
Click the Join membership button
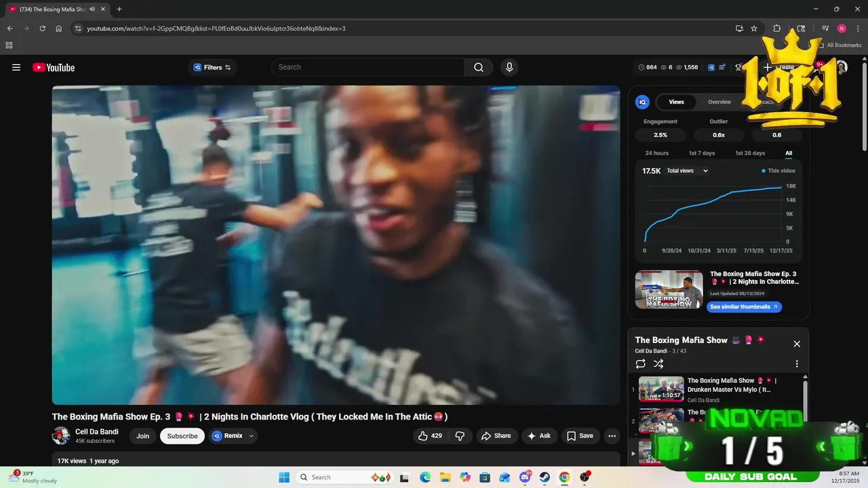pos(142,436)
